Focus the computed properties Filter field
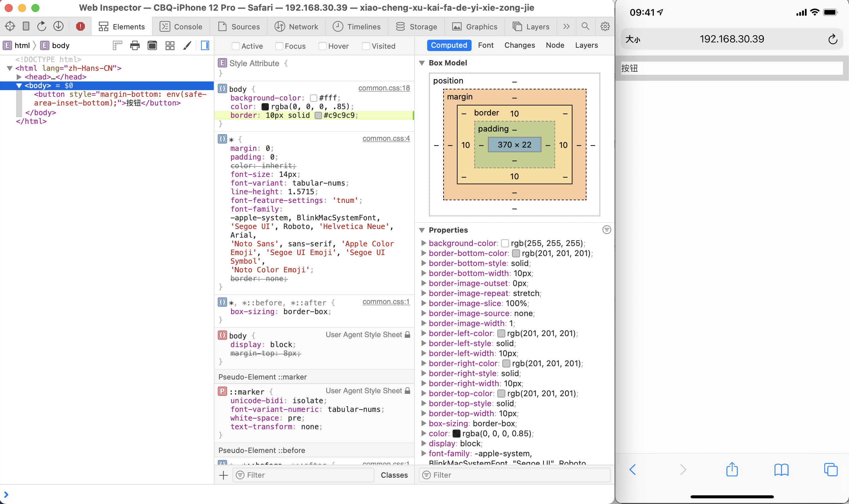Image resolution: width=849 pixels, height=504 pixels. [514, 475]
